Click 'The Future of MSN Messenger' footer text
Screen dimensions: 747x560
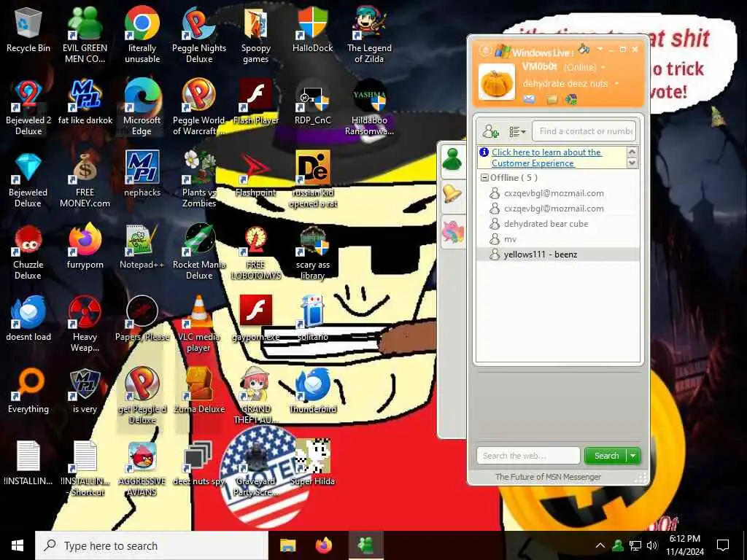tap(548, 477)
